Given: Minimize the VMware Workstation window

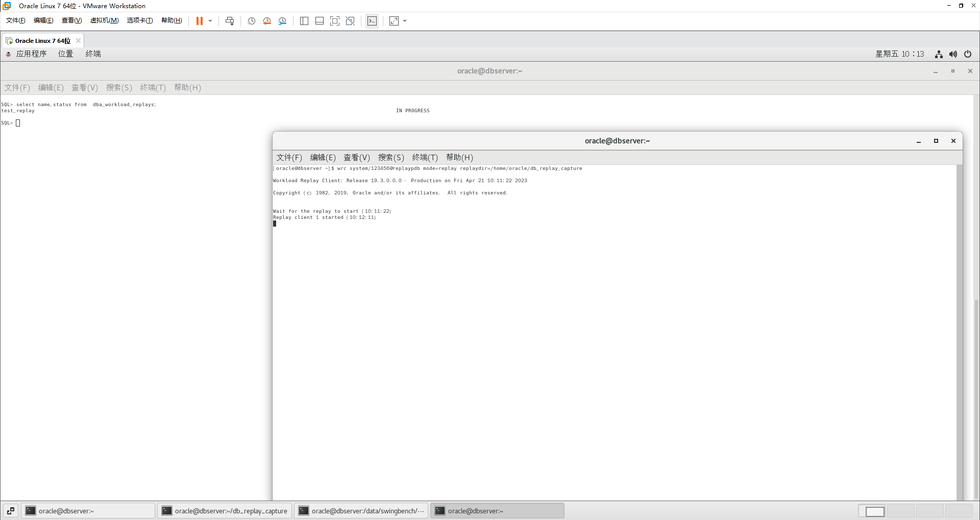Looking at the screenshot, I should pos(949,6).
